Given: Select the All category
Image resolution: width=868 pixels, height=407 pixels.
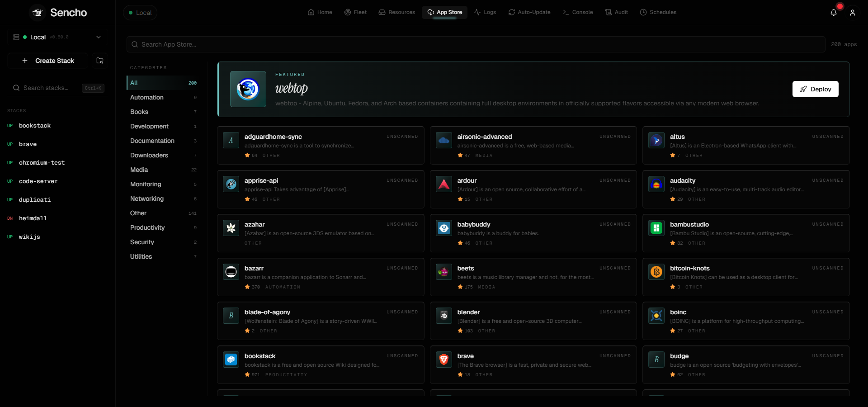Looking at the screenshot, I should [x=164, y=83].
